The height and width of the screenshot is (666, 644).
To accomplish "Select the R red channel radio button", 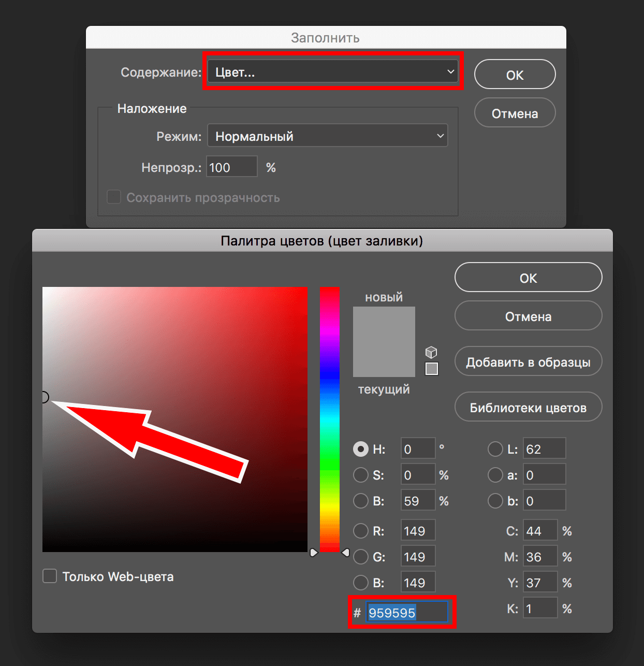I will point(361,531).
